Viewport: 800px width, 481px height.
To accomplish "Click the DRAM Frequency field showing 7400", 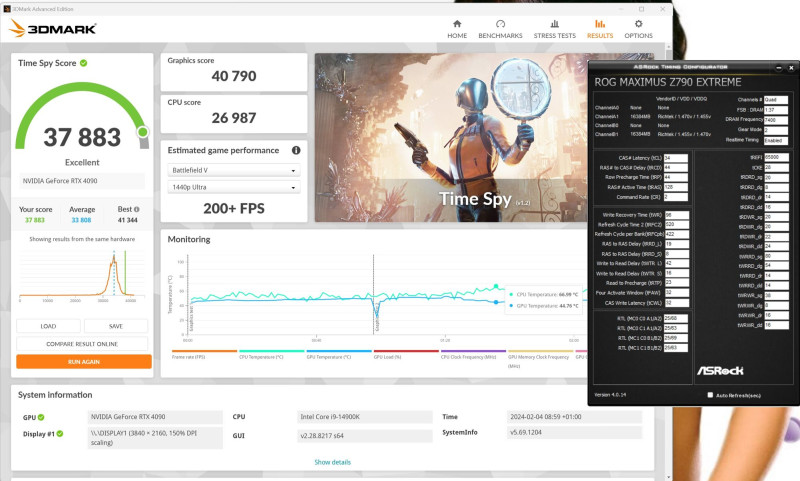I will tap(776, 120).
